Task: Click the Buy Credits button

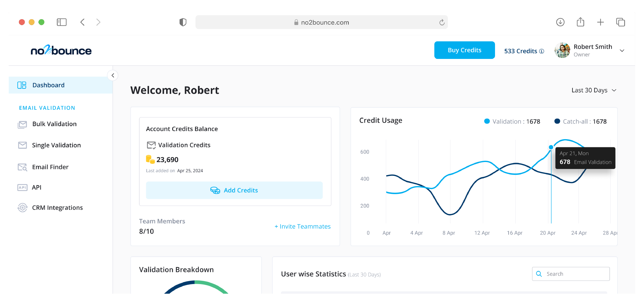Action: (x=464, y=50)
